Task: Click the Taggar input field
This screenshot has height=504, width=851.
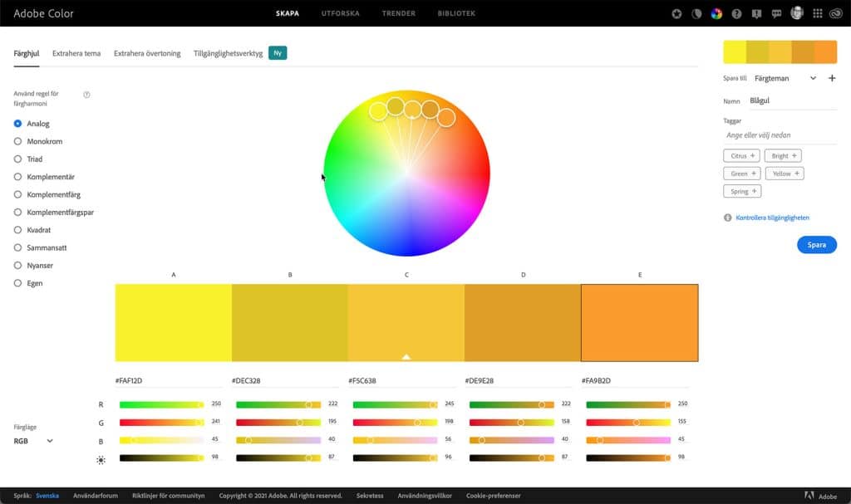Action: pos(780,135)
